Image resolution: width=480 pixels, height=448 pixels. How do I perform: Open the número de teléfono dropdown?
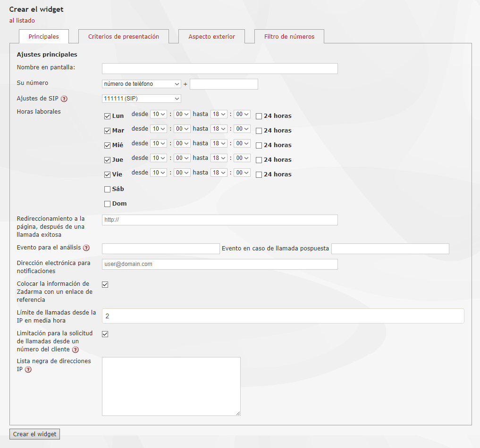[x=142, y=84]
